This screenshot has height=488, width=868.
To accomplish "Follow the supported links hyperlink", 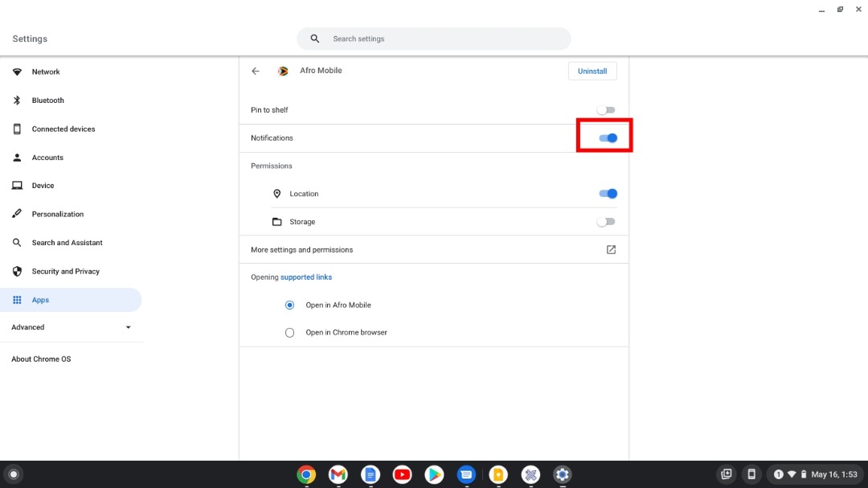I will [x=306, y=277].
